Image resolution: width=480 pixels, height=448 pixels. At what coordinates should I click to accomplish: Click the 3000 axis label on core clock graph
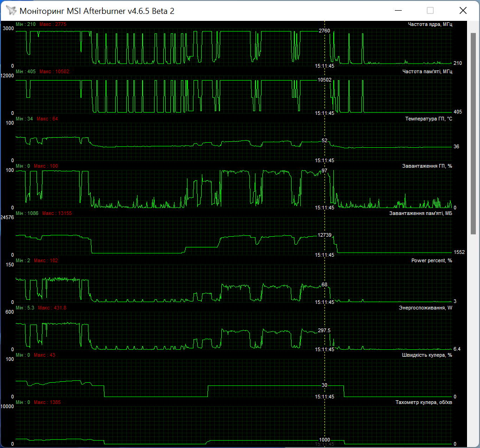pos(8,29)
